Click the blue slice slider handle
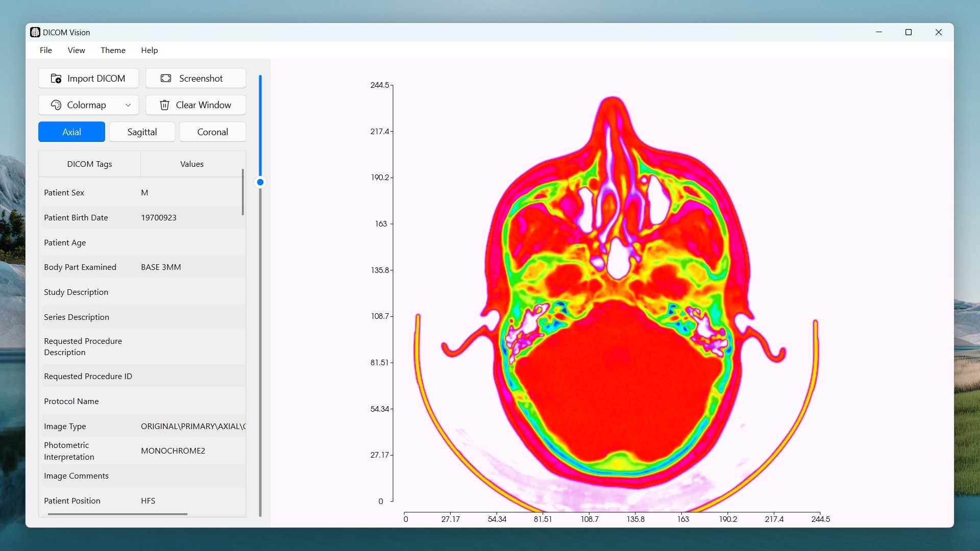 tap(260, 182)
